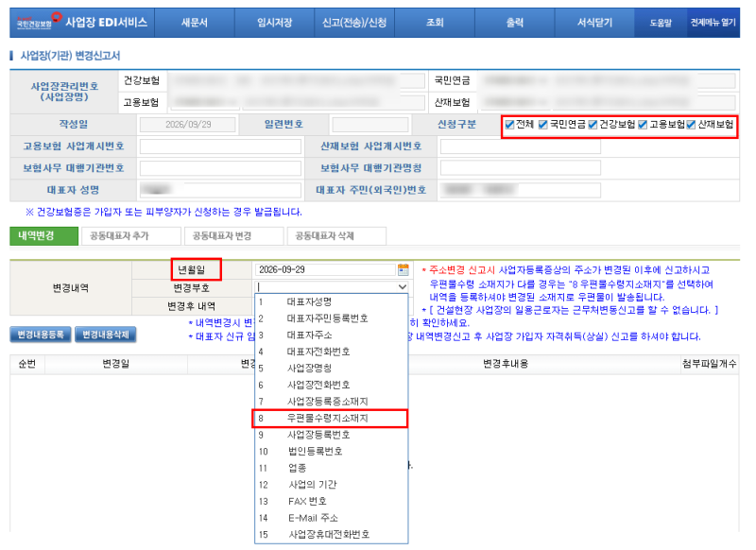This screenshot has height=550, width=756.
Task: Click the 사업장 EDI서비스 title
Action: tap(106, 22)
